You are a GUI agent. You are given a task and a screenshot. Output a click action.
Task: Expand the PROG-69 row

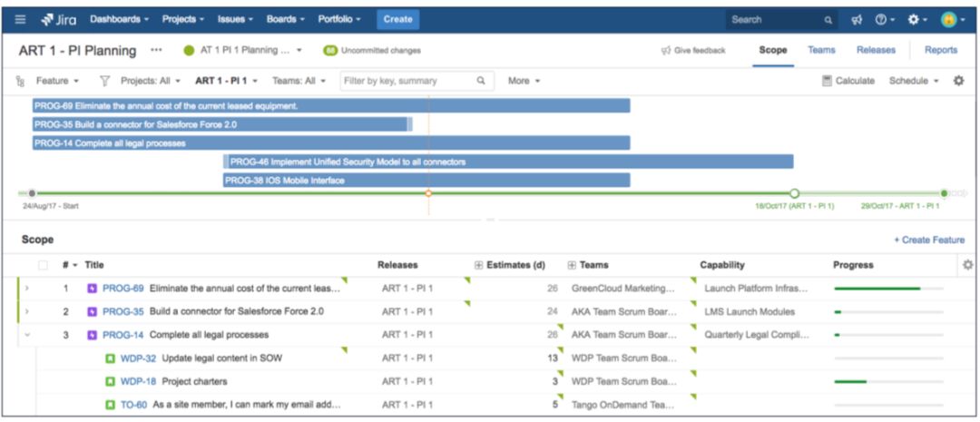(27, 289)
